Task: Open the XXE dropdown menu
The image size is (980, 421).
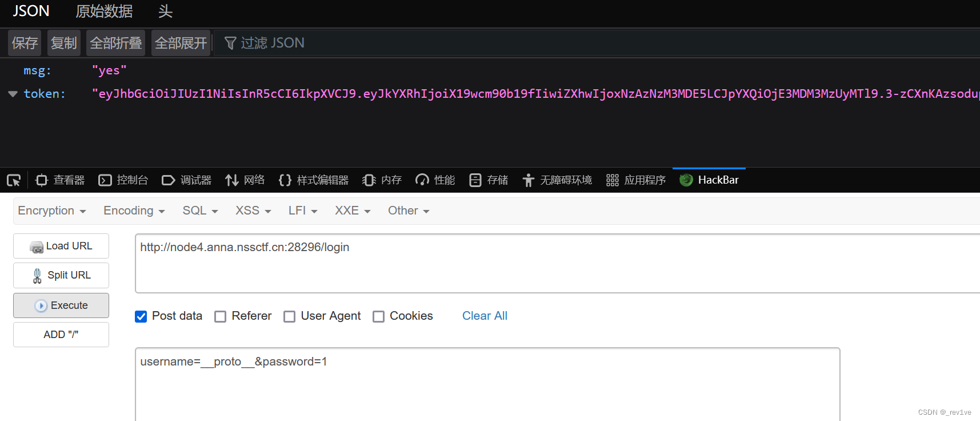Action: tap(353, 210)
